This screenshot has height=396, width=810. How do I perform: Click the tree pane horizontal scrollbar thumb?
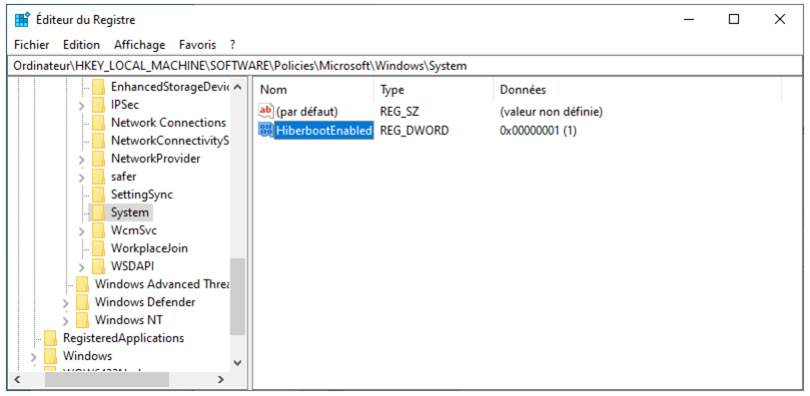click(107, 380)
